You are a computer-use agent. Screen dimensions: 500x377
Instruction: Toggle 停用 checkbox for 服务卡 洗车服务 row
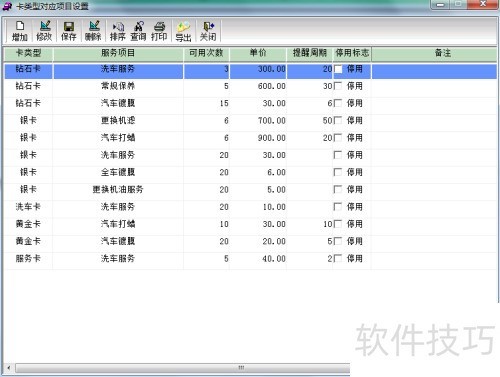pyautogui.click(x=338, y=259)
